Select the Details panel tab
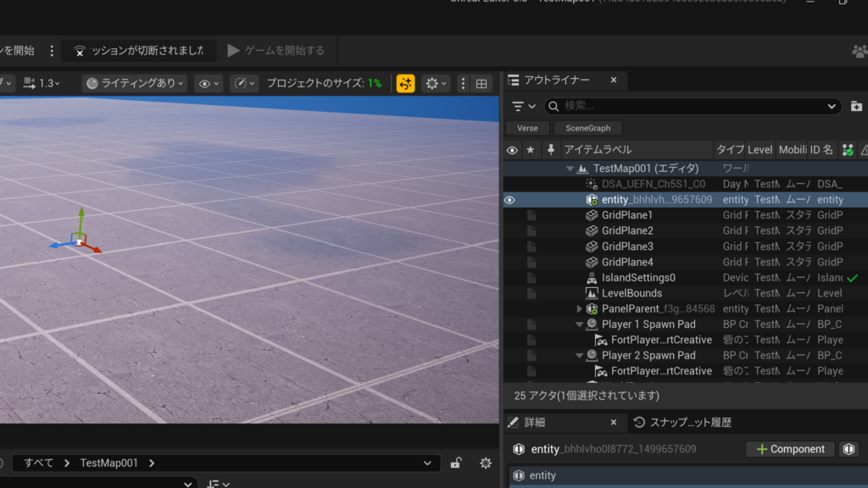The width and height of the screenshot is (868, 488). 534,422
